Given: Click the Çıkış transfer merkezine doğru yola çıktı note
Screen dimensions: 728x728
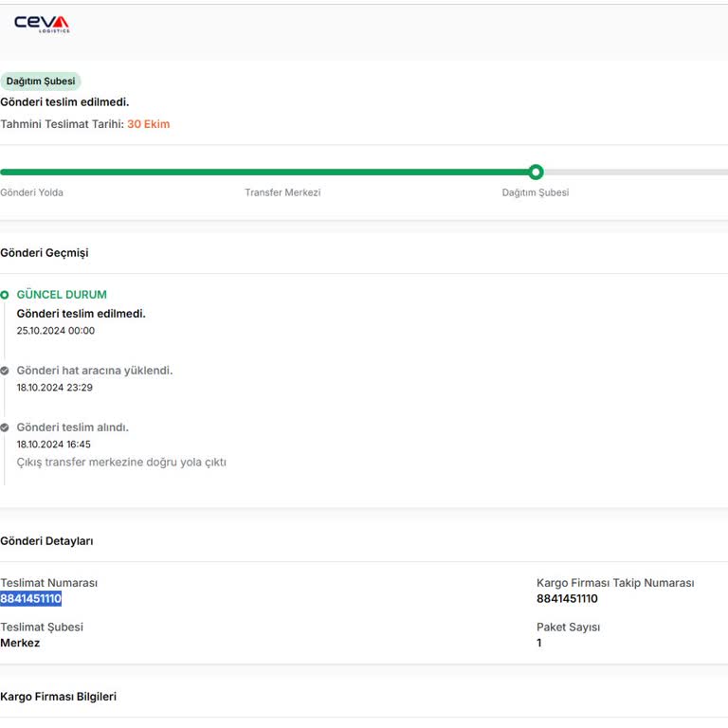Looking at the screenshot, I should click(121, 463).
